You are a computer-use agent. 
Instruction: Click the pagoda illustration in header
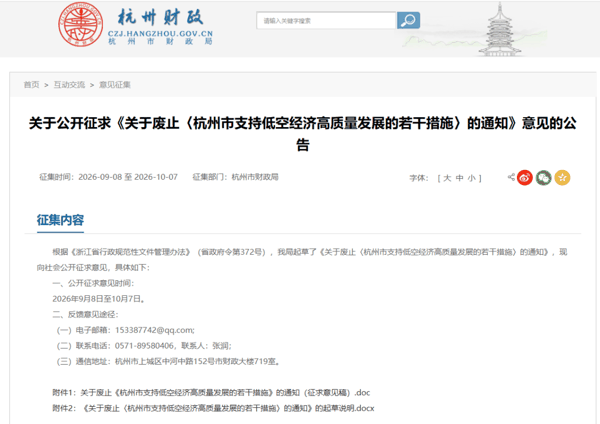[x=499, y=29]
